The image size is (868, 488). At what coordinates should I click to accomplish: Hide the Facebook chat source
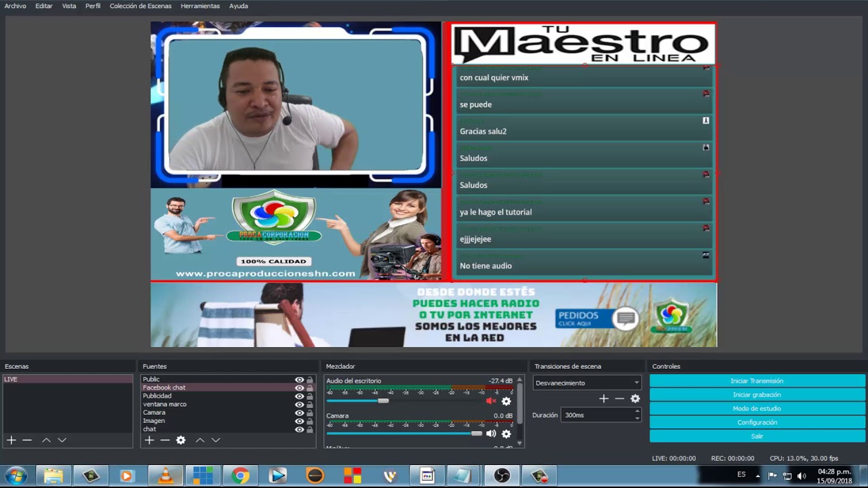point(299,388)
